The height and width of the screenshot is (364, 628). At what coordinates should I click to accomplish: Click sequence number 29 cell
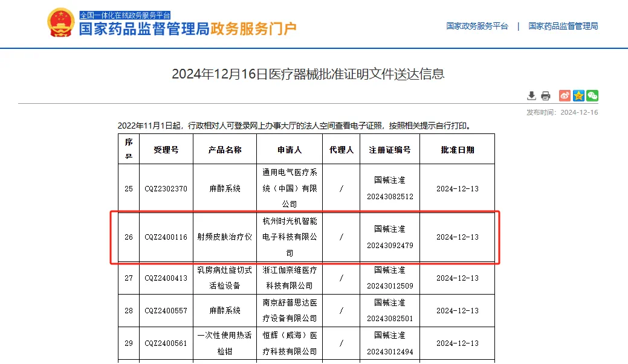(x=129, y=343)
